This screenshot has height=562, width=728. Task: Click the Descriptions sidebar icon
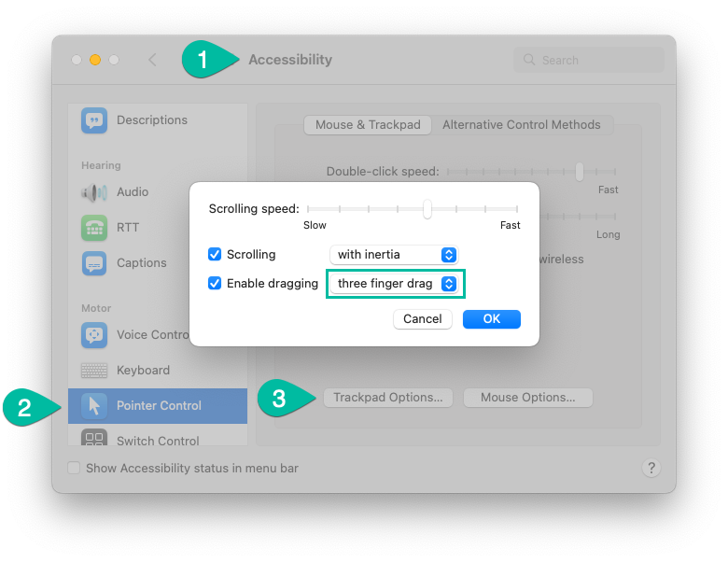pyautogui.click(x=94, y=120)
